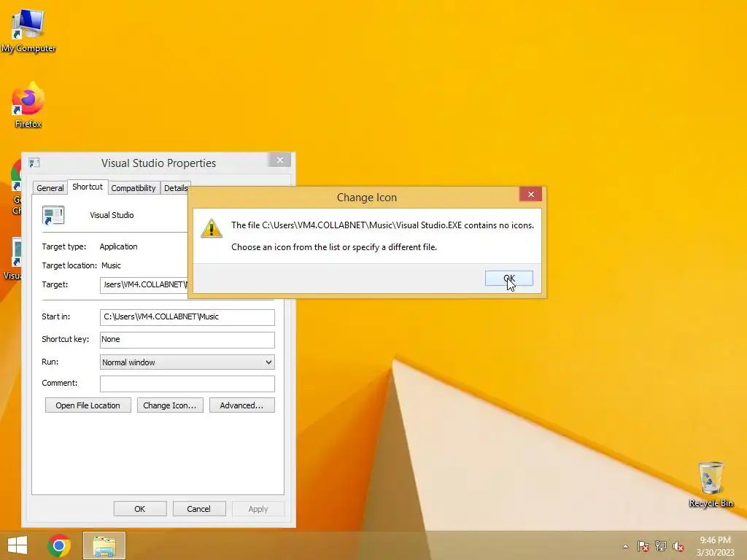This screenshot has width=747, height=560.
Task: Click the Open File Location button
Action: point(88,405)
